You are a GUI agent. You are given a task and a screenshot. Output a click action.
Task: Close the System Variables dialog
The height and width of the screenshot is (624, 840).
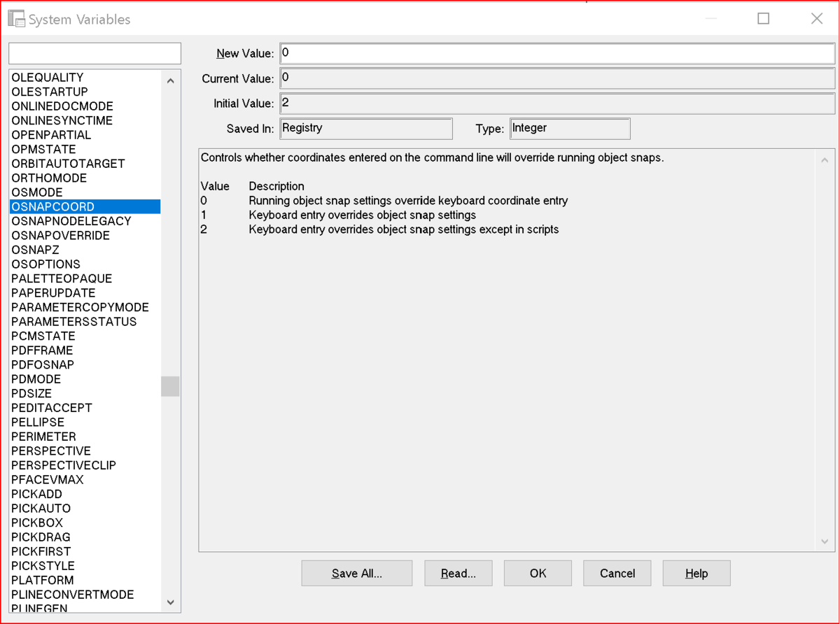816,19
